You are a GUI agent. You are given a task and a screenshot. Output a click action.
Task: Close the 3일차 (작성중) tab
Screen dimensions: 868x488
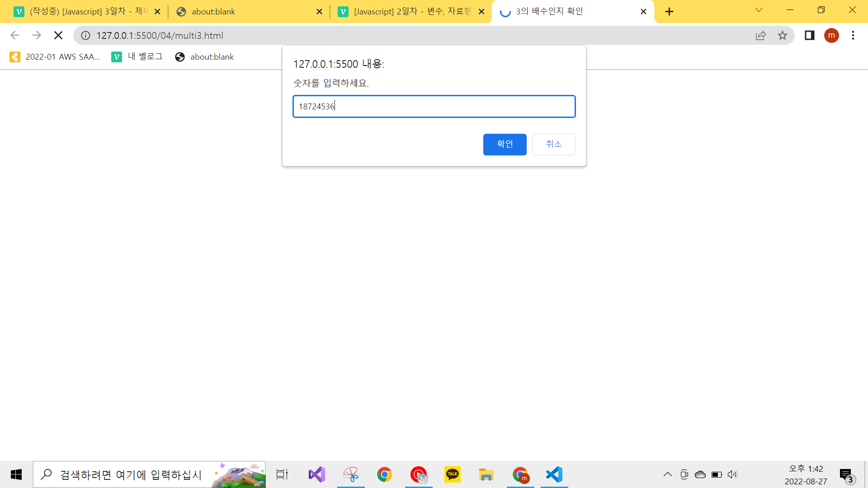pyautogui.click(x=157, y=12)
